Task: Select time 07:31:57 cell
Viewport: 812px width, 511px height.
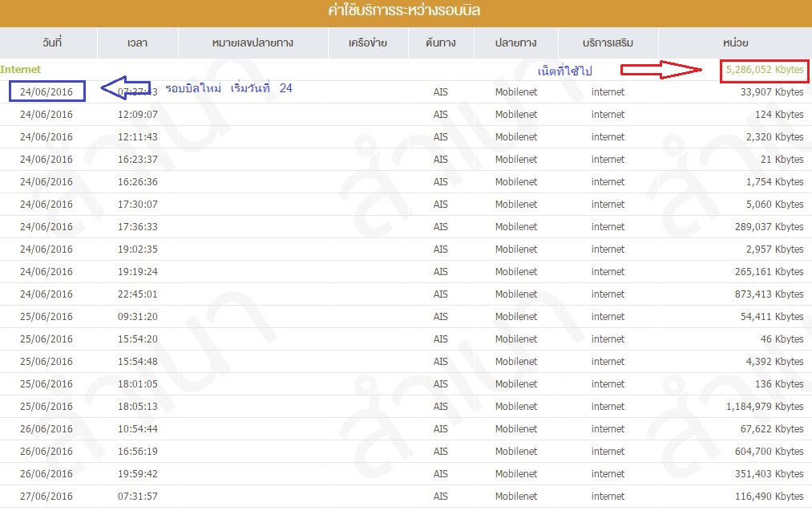Action: point(138,496)
